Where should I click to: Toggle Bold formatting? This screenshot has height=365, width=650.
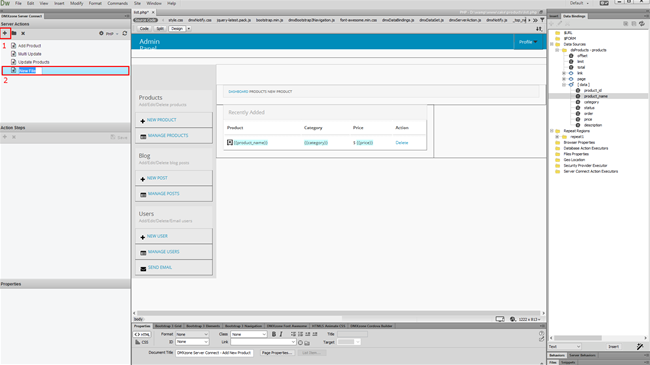(x=274, y=334)
